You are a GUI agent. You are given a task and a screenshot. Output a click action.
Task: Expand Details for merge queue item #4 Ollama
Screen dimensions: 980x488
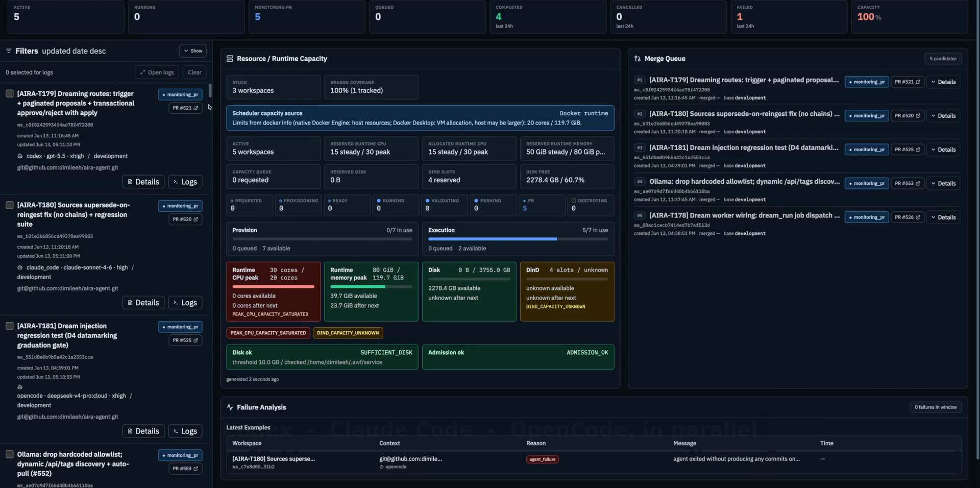[x=943, y=183]
